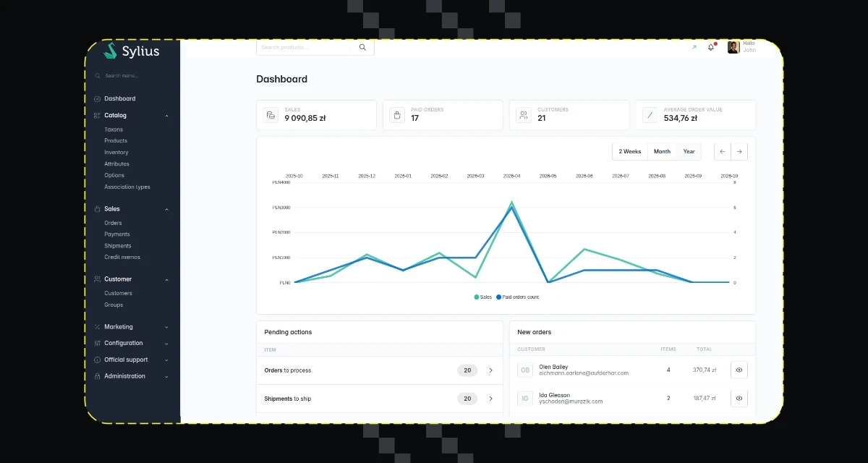868x463 pixels.
Task: Toggle the Sales series in the chart legend
Action: point(482,297)
